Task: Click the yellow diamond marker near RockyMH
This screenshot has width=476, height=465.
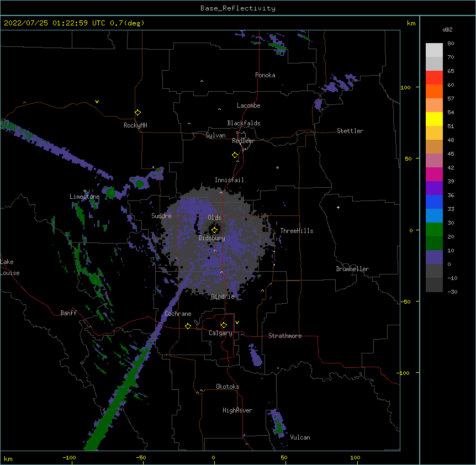Action: pos(138,113)
